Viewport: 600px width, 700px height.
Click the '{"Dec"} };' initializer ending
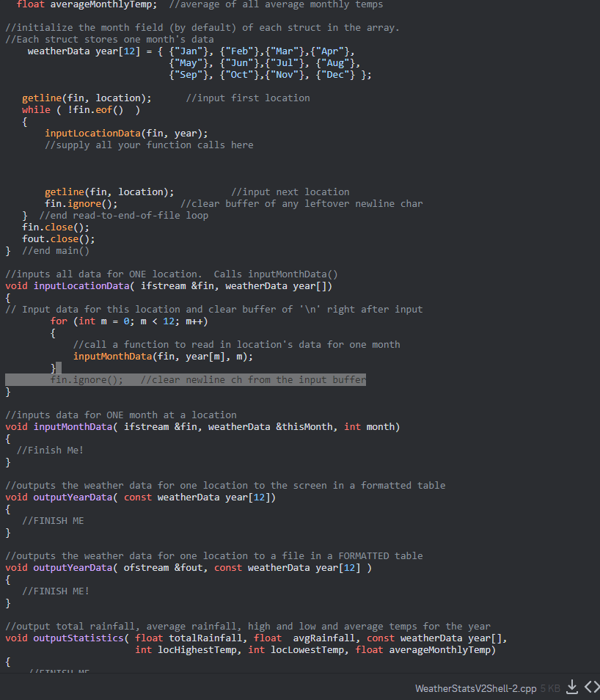(343, 75)
